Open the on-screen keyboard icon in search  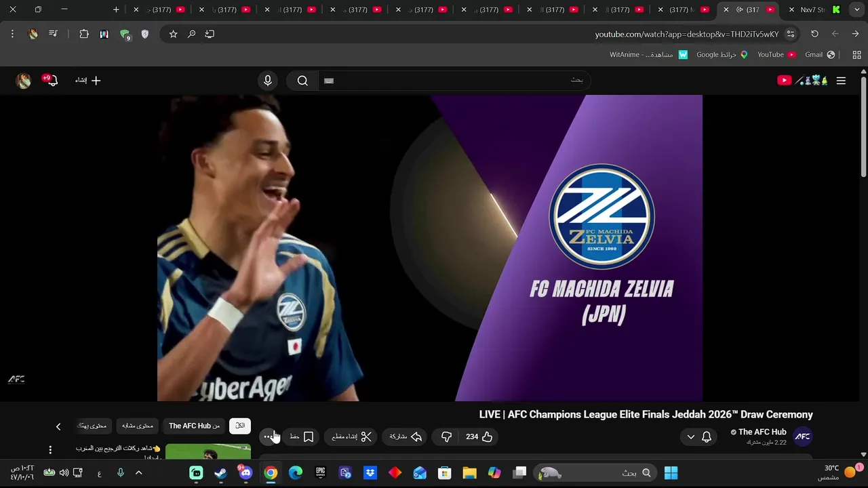pyautogui.click(x=329, y=81)
